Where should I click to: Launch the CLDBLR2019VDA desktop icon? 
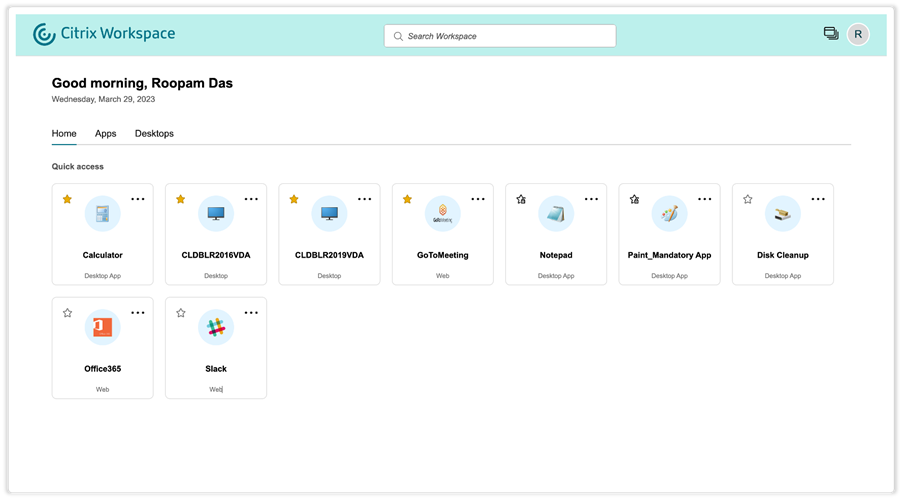(x=329, y=214)
